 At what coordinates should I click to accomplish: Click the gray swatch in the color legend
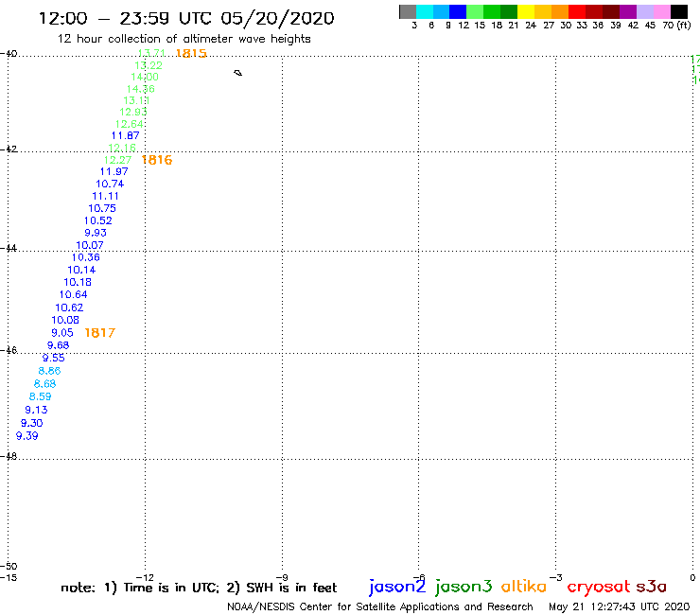[x=408, y=11]
